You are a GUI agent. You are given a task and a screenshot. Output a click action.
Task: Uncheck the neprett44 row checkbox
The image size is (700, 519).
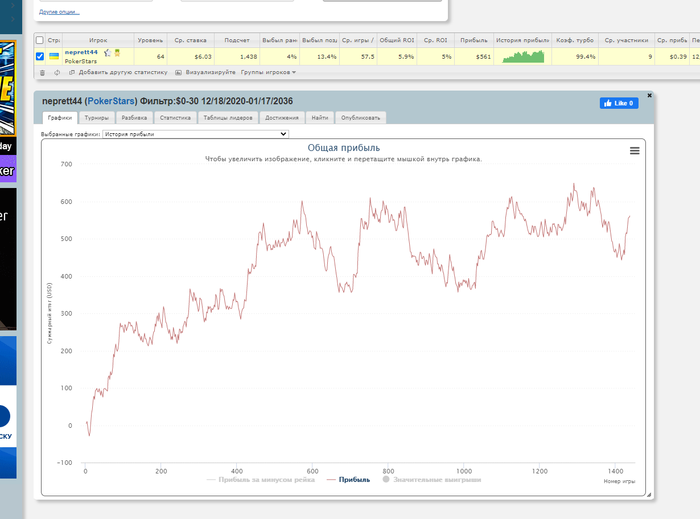(x=40, y=56)
